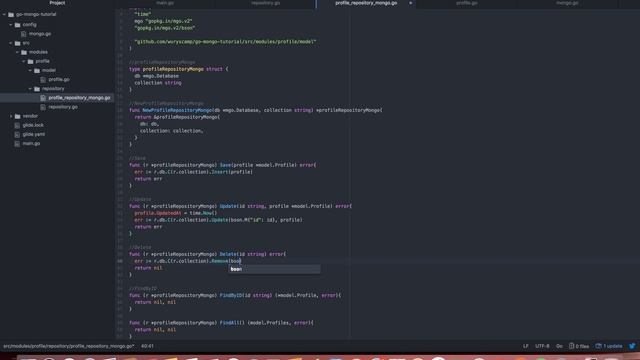
Task: Click the model folder icon
Action: tap(37, 71)
